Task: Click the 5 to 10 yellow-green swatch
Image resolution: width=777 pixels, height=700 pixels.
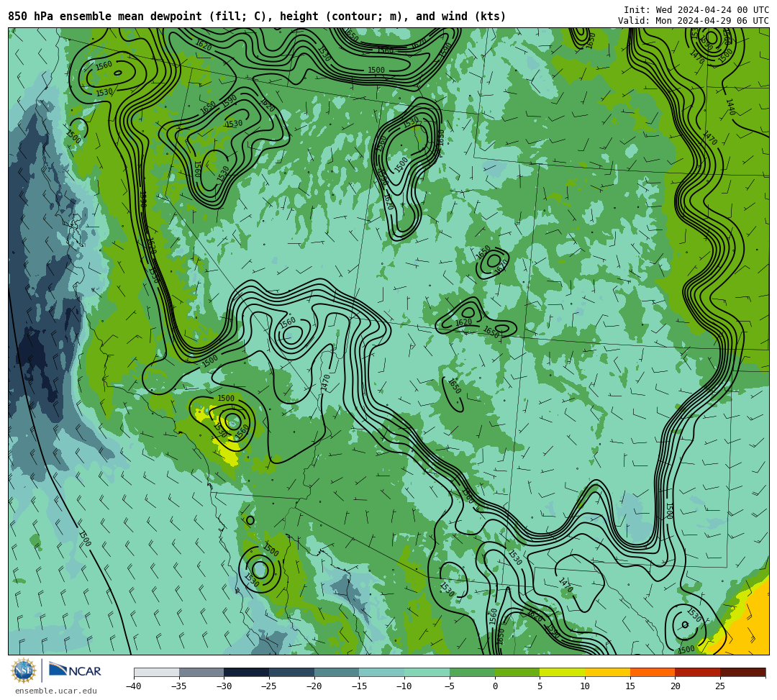Action: (563, 672)
